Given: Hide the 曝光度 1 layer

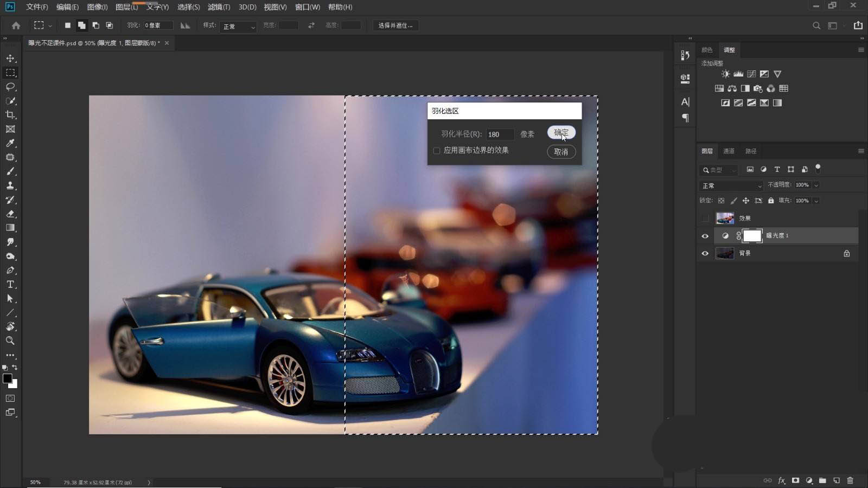Looking at the screenshot, I should (705, 236).
